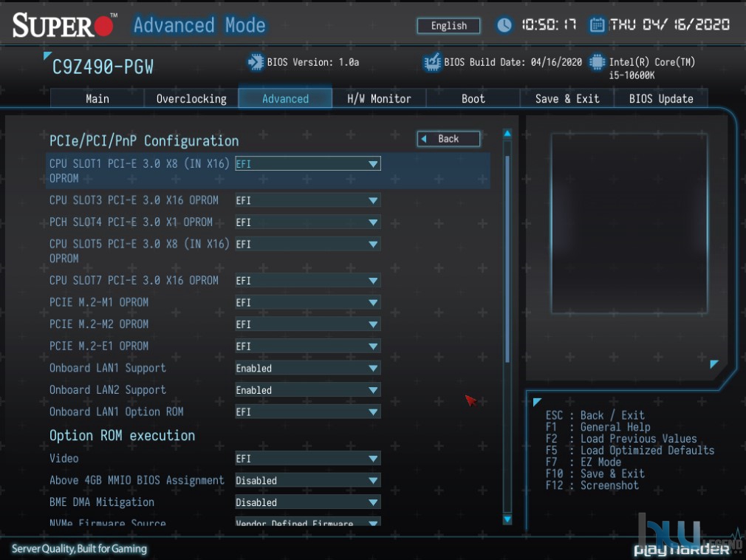Open the Video option ROM dropdown
The width and height of the screenshot is (746, 560).
308,459
